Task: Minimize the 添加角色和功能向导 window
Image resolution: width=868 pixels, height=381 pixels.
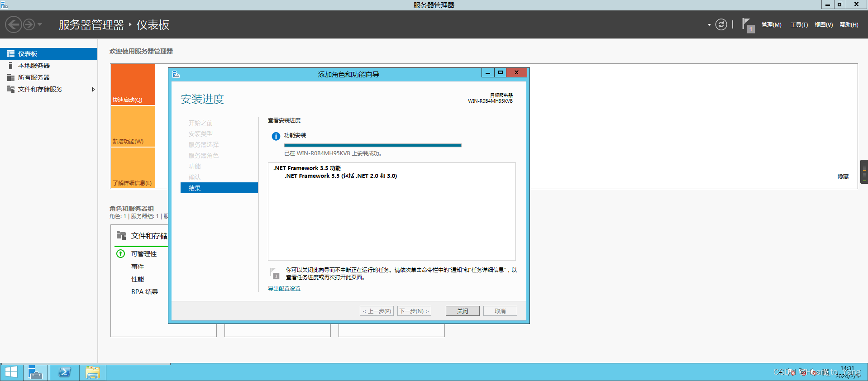Action: tap(488, 72)
